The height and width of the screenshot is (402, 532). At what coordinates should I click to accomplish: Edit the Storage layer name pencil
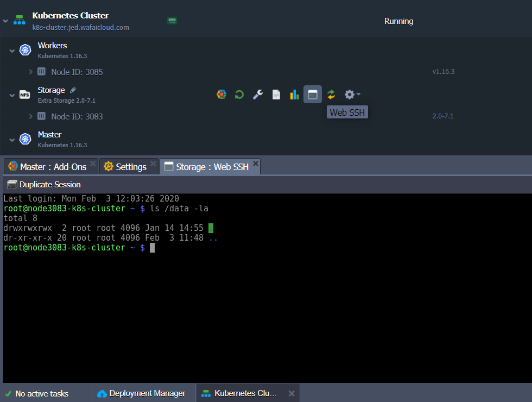coord(73,90)
